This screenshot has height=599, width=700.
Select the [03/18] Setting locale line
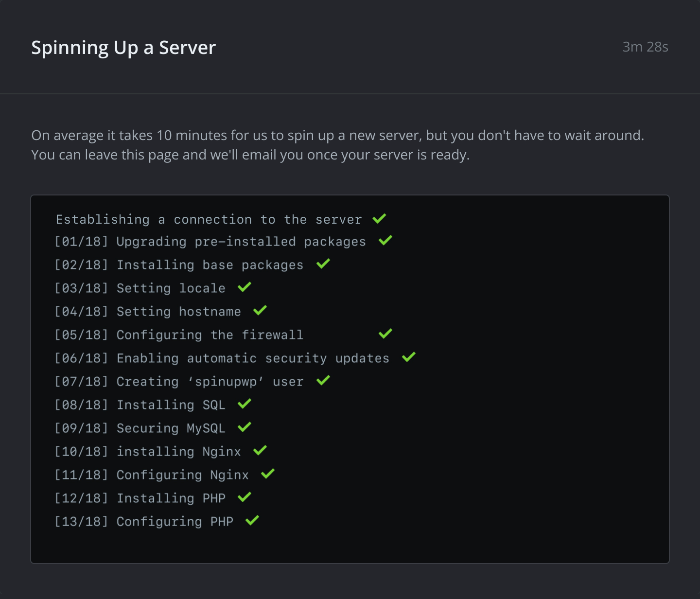point(140,288)
